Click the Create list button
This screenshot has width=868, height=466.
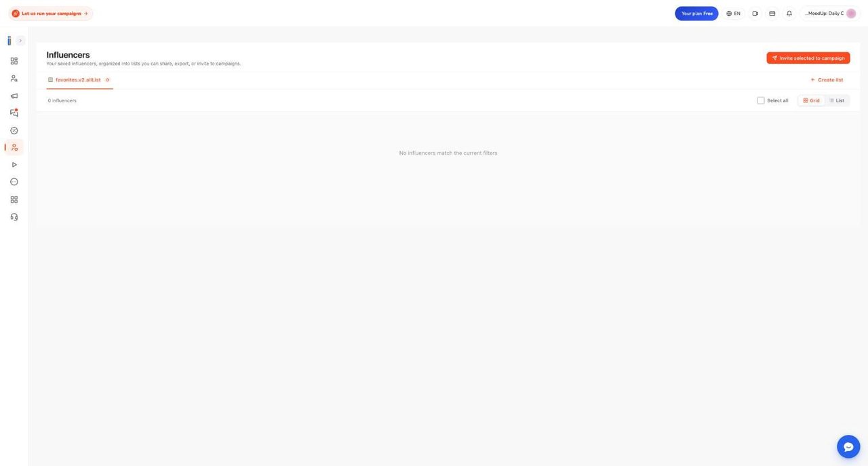827,80
